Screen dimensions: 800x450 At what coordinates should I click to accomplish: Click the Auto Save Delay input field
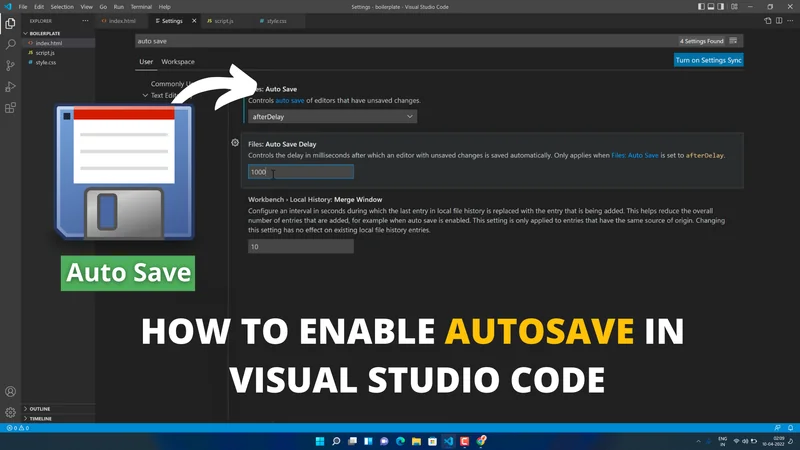point(300,172)
